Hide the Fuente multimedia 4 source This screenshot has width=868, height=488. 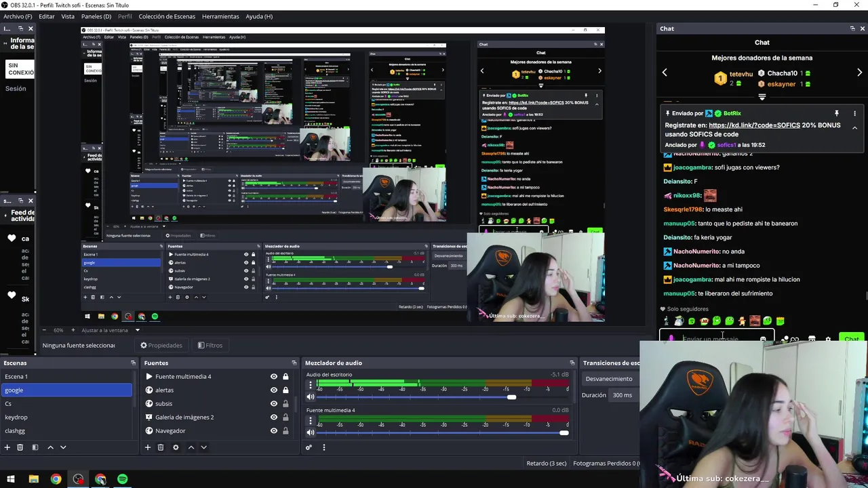tap(274, 376)
